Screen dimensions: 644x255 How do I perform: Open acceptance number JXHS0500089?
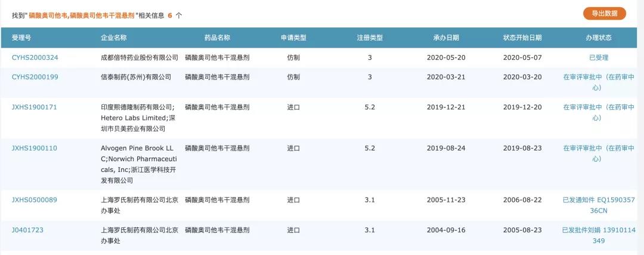coord(35,200)
